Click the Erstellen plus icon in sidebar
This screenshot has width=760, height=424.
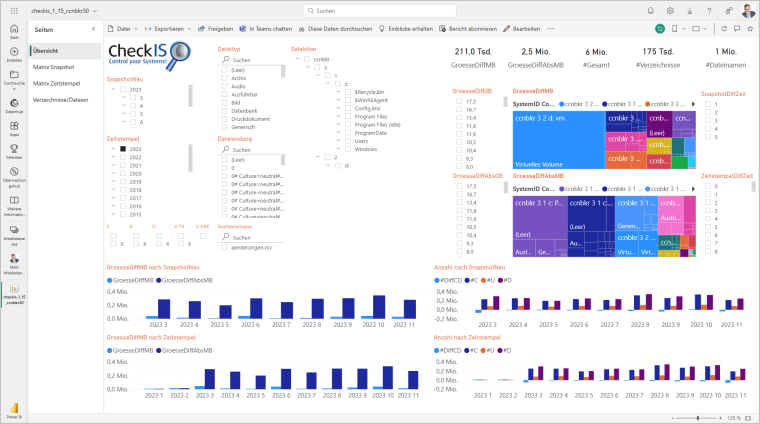click(x=14, y=51)
